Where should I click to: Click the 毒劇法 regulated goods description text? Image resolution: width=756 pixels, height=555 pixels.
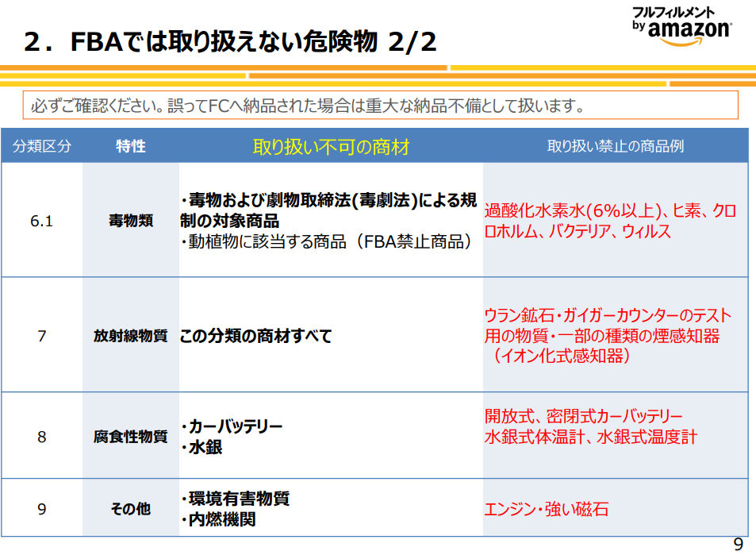coord(329,210)
